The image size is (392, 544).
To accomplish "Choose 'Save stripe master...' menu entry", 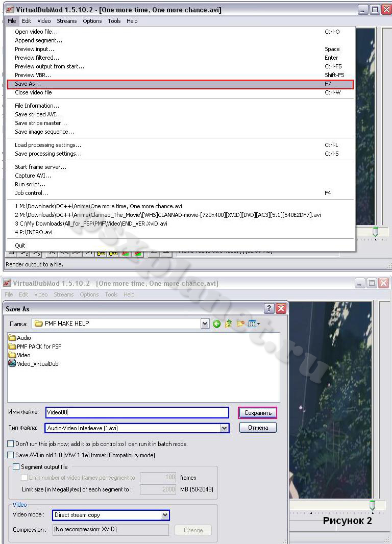I will click(x=180, y=123).
